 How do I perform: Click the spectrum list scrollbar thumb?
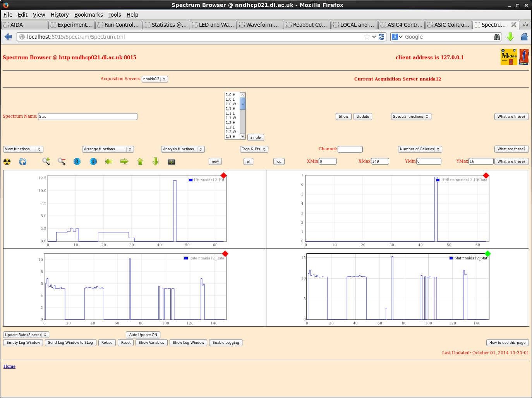click(x=243, y=104)
